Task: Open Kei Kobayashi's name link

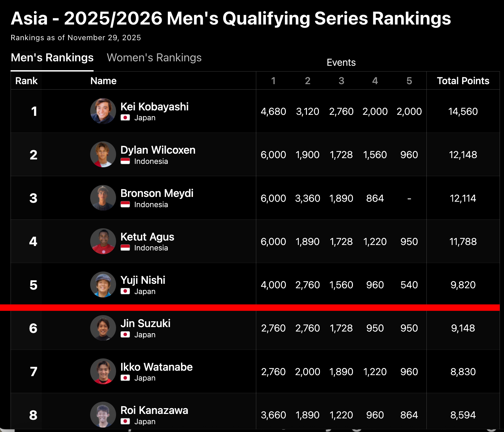Action: [155, 107]
